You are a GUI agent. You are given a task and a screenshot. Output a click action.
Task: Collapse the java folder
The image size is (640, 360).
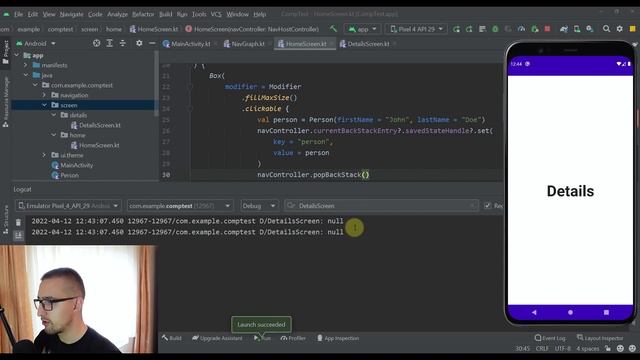(26, 75)
